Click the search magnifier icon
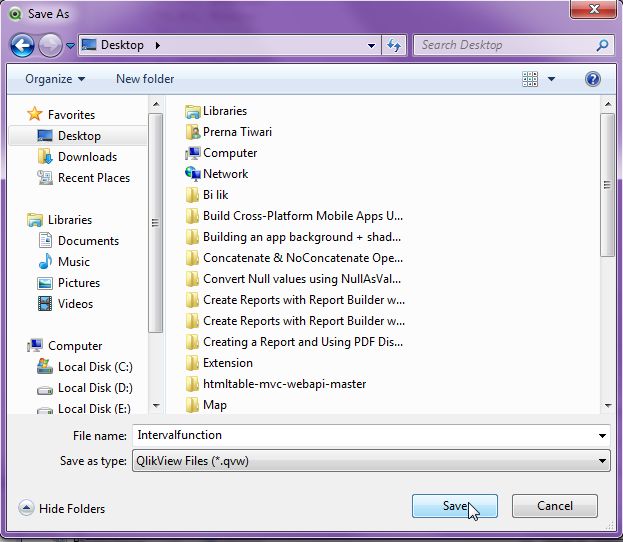Viewport: 623px width, 542px height. 602,45
